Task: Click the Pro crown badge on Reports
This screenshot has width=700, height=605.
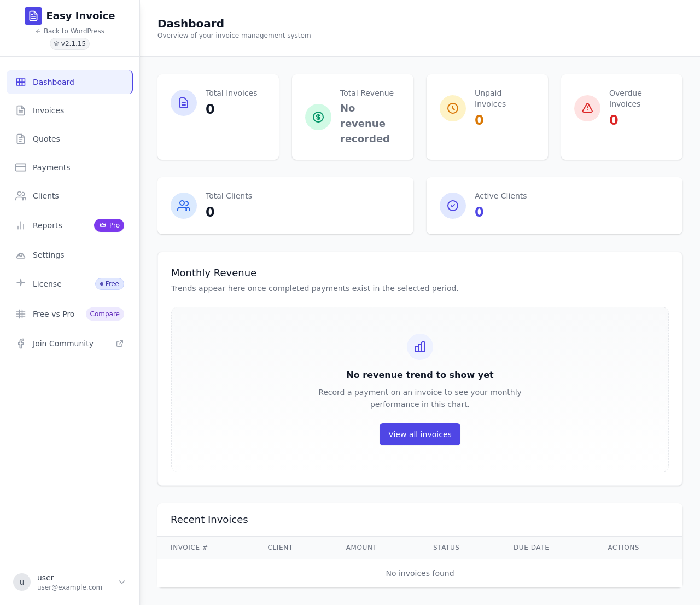Action: tap(109, 225)
